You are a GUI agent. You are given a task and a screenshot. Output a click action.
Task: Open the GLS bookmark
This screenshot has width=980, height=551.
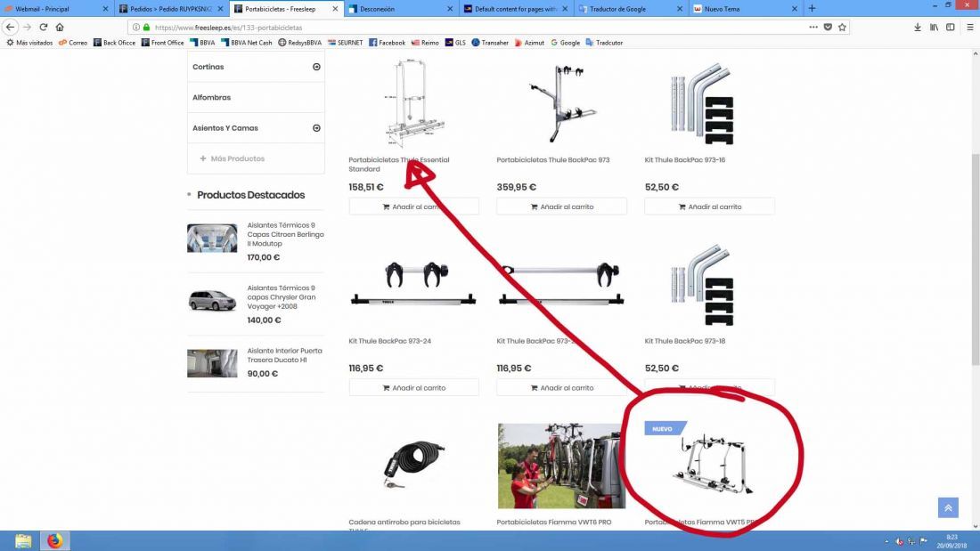[455, 43]
